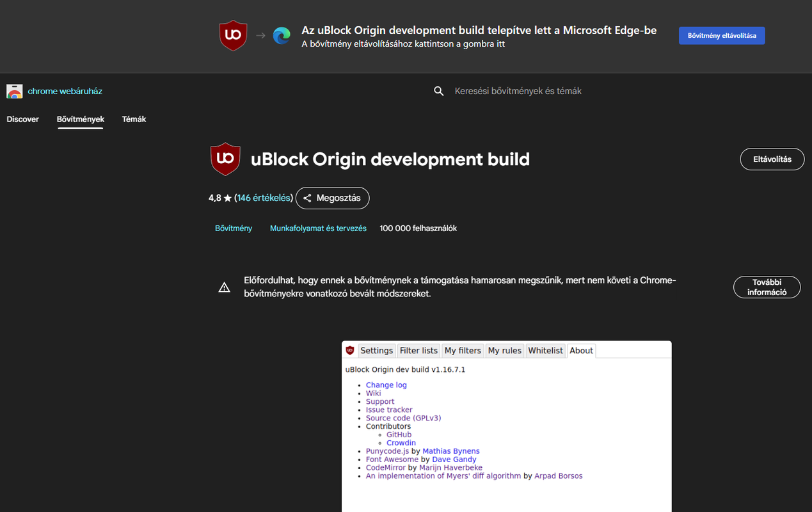Click the installed-in-Edge banner heading
Viewport: 812px width, 512px height.
pos(479,31)
